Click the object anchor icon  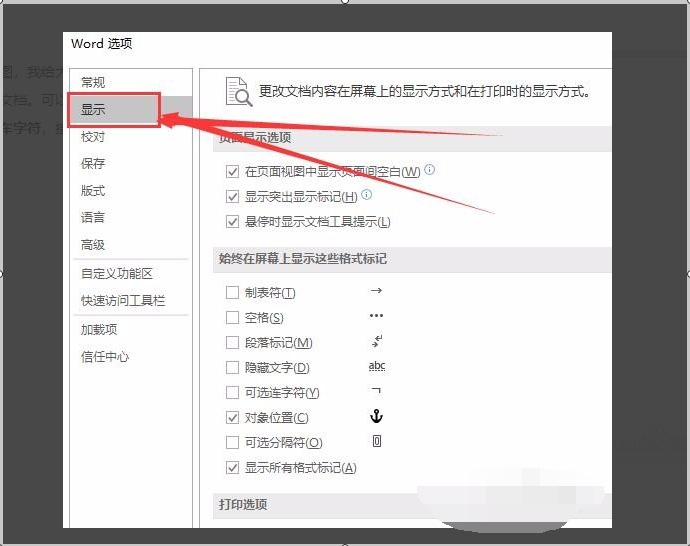(376, 416)
